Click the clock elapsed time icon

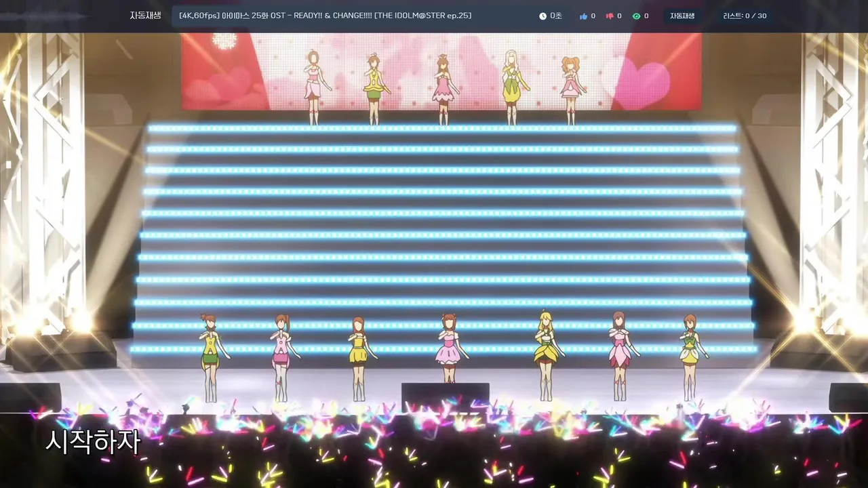click(x=542, y=16)
